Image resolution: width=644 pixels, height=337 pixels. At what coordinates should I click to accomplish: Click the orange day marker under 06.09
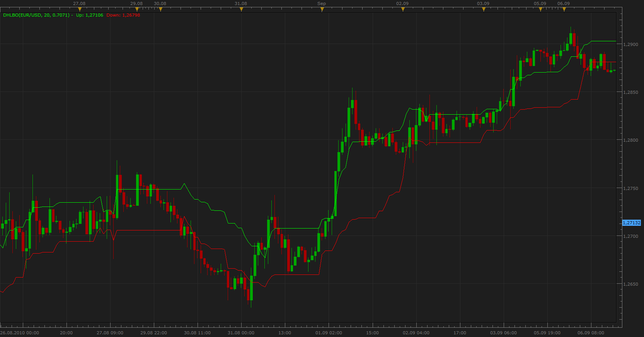point(564,9)
